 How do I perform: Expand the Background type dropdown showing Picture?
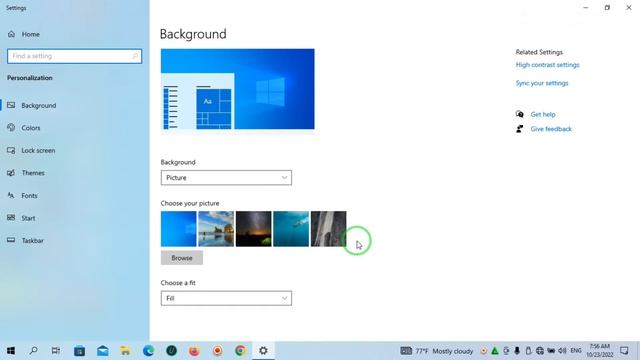(x=226, y=178)
